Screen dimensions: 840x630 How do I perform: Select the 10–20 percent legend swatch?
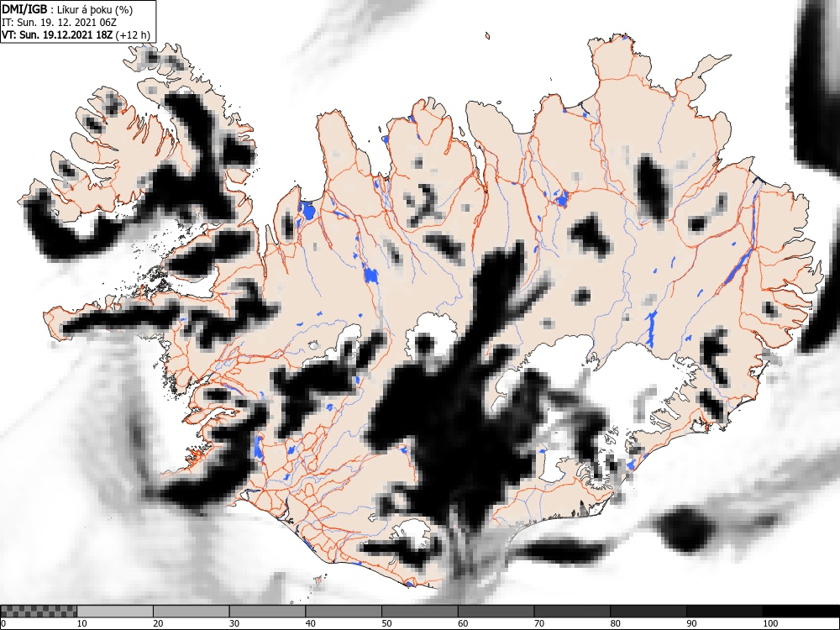(115, 612)
